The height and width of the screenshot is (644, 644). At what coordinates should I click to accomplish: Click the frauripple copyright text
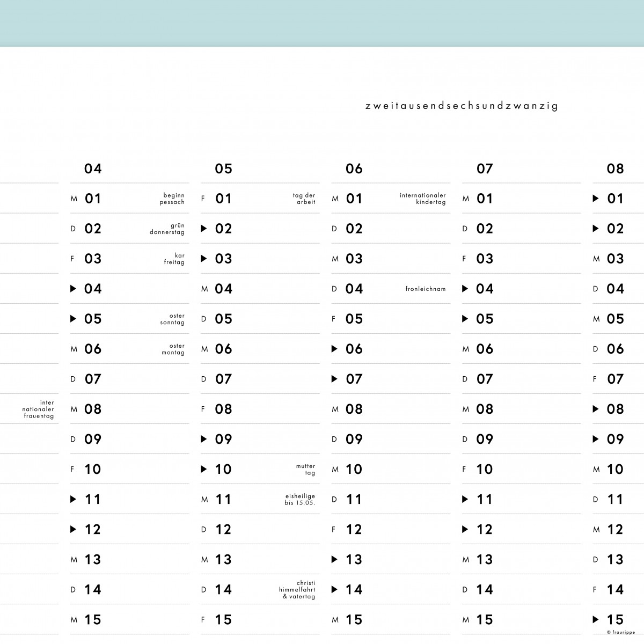pos(623,632)
